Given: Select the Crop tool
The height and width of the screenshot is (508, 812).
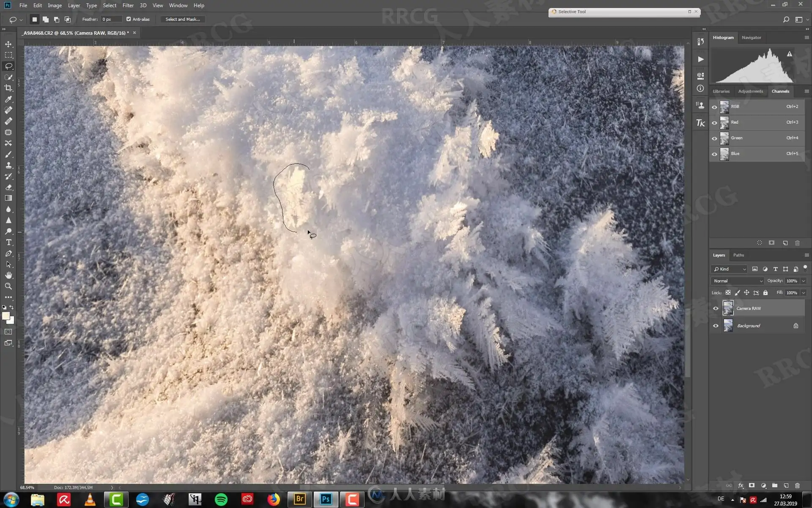Looking at the screenshot, I should pos(8,88).
